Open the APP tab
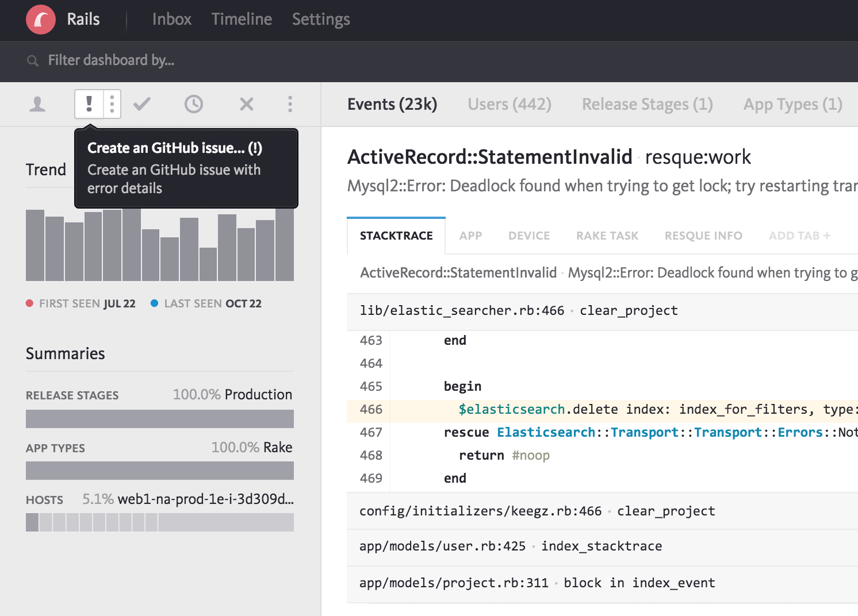The image size is (858, 616). (470, 236)
